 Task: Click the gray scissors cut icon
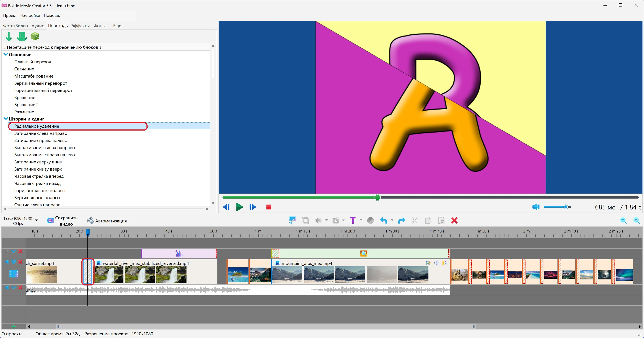pyautogui.click(x=415, y=220)
